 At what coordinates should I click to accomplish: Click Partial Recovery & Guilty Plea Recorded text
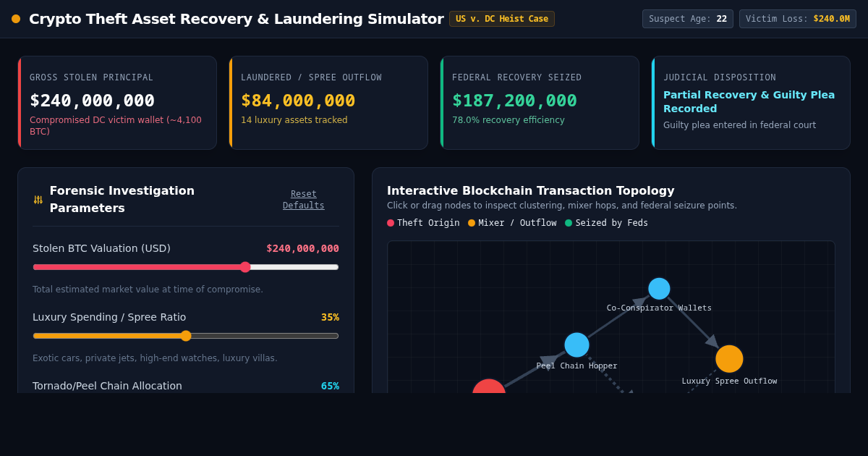(x=749, y=101)
